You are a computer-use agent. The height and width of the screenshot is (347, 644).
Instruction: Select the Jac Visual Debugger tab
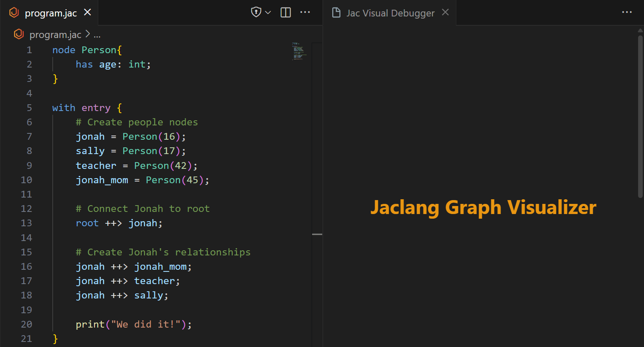tap(390, 13)
